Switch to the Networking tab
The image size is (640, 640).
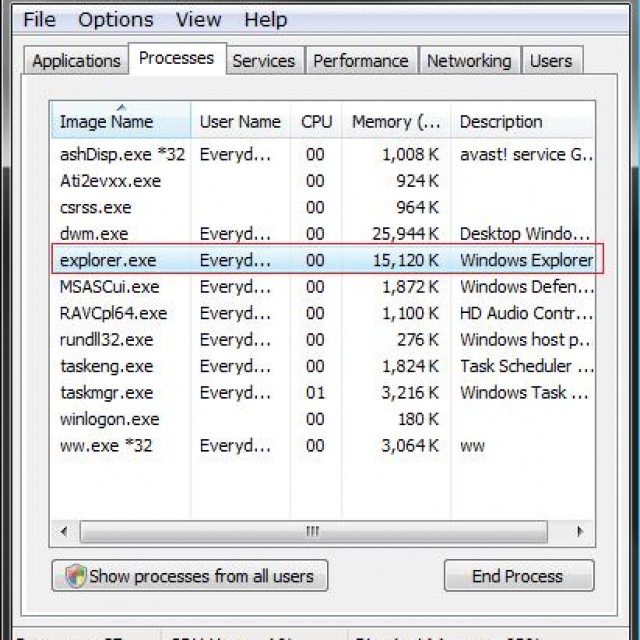(x=469, y=61)
